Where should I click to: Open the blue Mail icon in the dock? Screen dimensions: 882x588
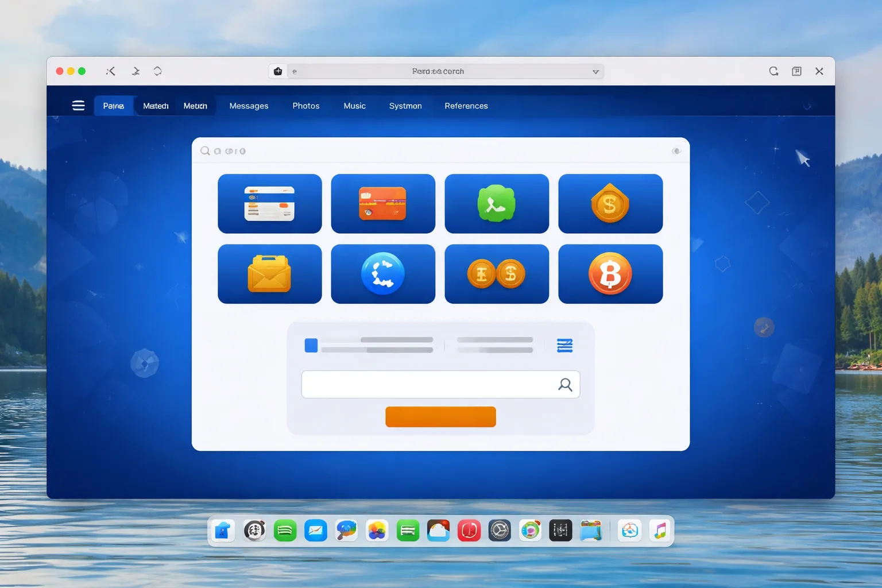point(316,531)
